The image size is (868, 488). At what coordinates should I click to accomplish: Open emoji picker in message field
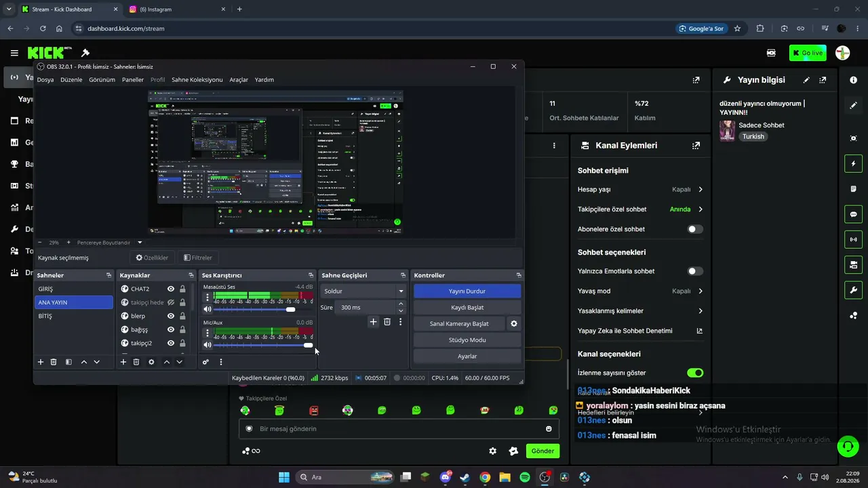pyautogui.click(x=549, y=429)
